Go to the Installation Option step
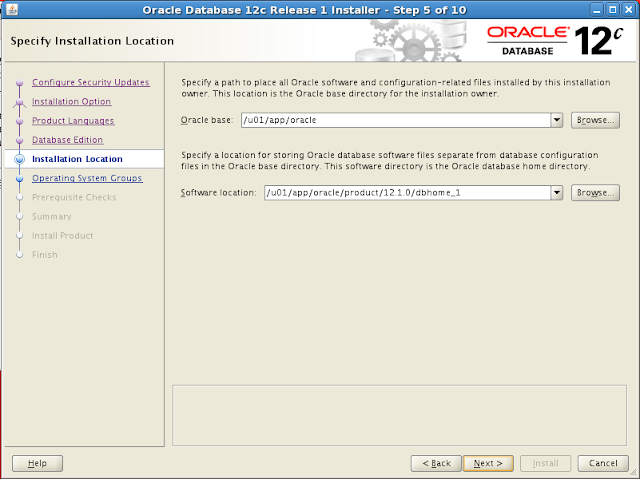Screen dimensions: 640x479 click(71, 101)
